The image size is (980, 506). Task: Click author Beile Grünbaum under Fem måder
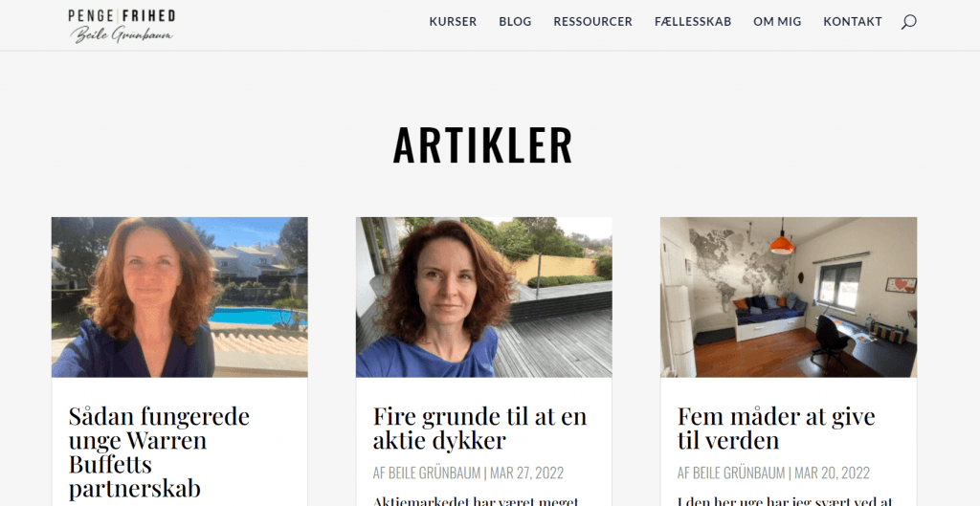coord(739,473)
